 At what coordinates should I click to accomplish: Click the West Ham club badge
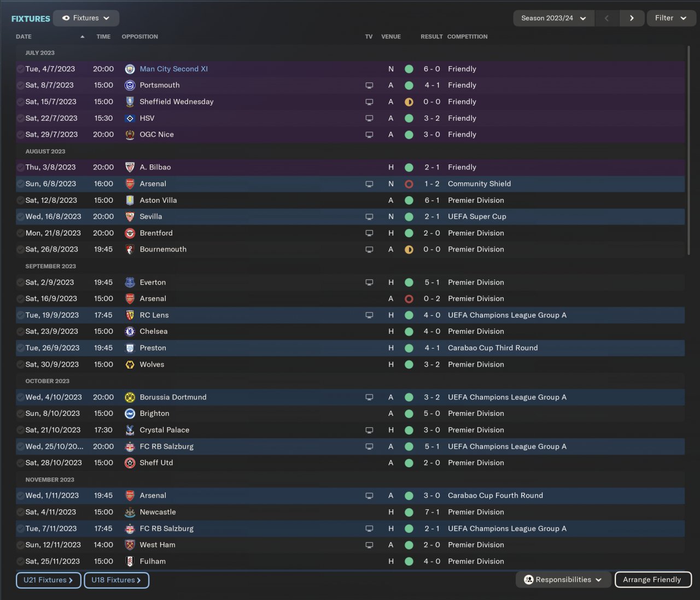pos(130,545)
